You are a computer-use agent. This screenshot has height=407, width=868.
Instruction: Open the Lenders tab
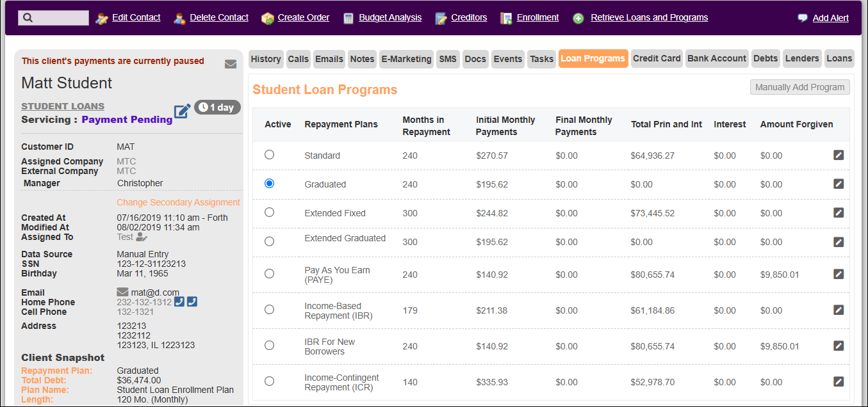coord(802,58)
